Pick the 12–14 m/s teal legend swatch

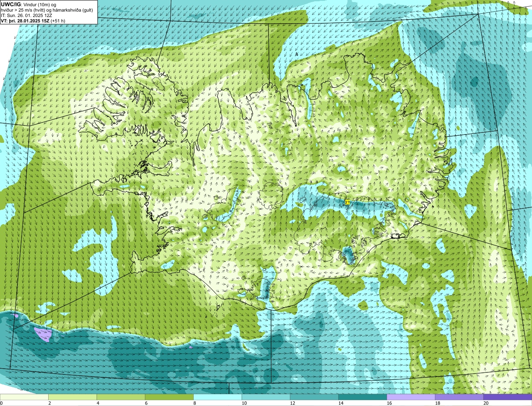click(x=314, y=397)
